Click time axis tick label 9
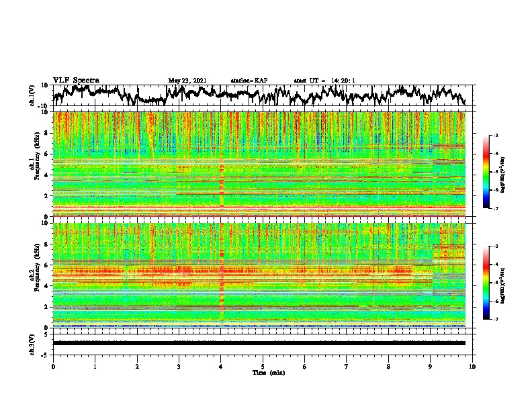 (x=430, y=367)
